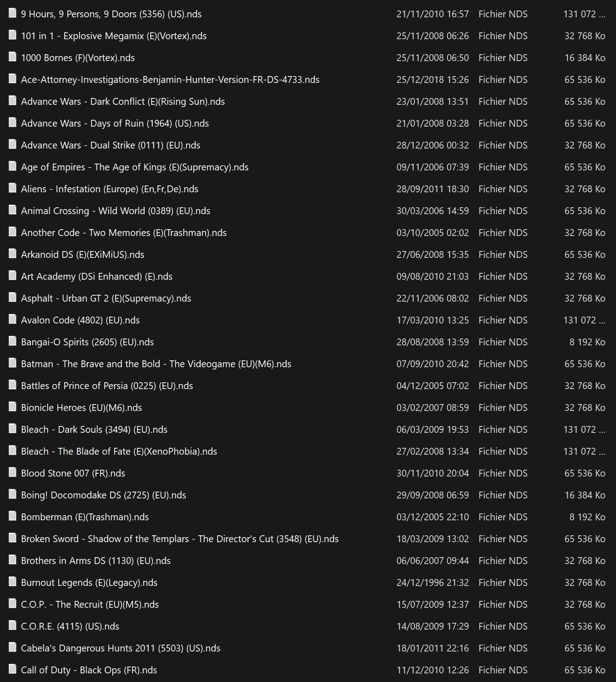Click the name "C.O.P. - The Recruit (EU)(M5).nds"
The width and height of the screenshot is (616, 682).
pos(90,605)
